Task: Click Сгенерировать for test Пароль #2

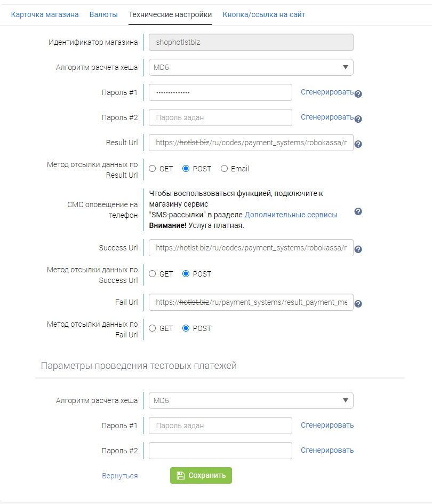Action: 327,450
